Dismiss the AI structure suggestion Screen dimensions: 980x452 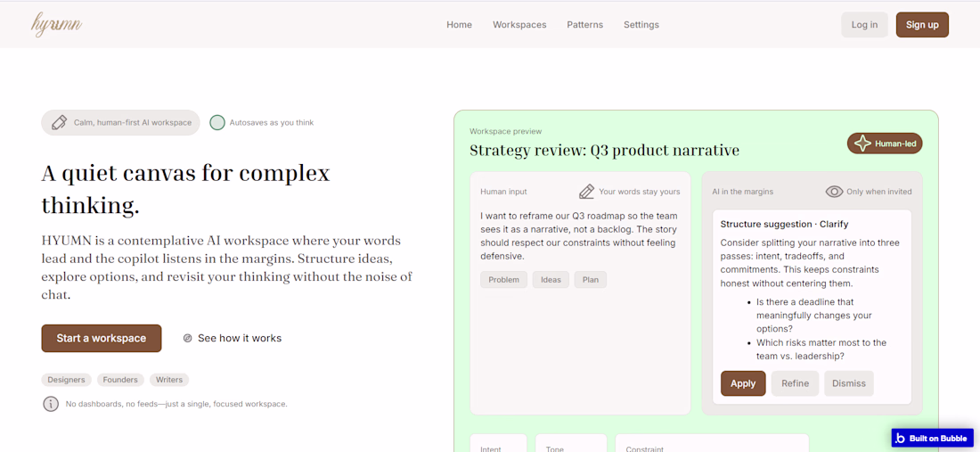tap(848, 383)
